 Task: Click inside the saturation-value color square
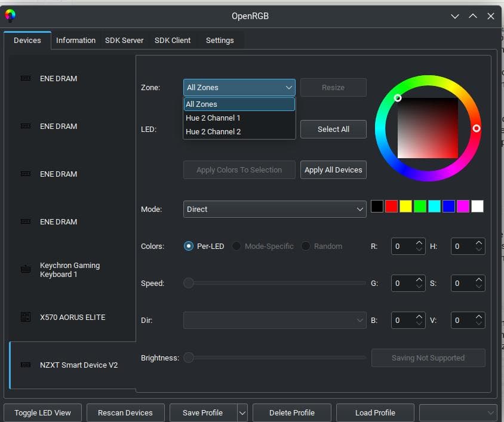428,128
